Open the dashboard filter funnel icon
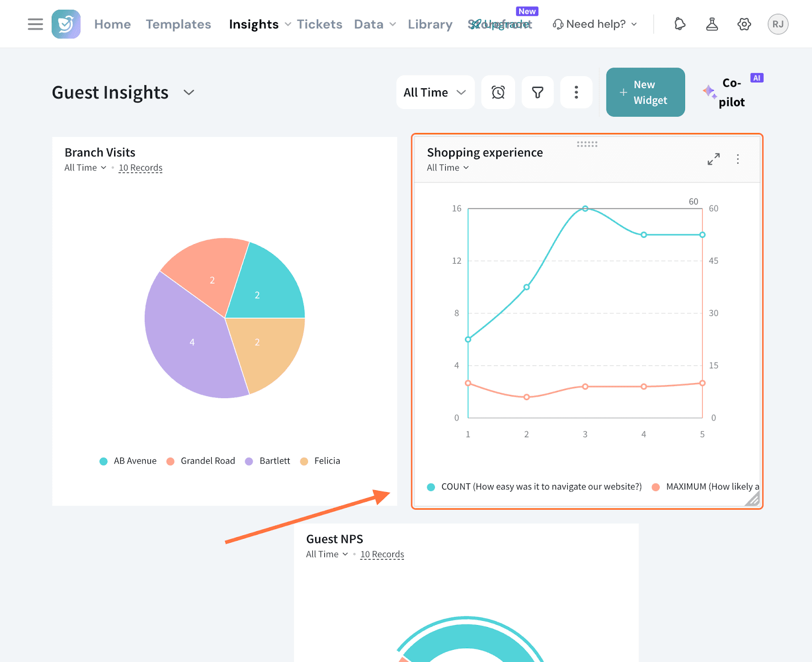This screenshot has width=812, height=662. point(537,92)
